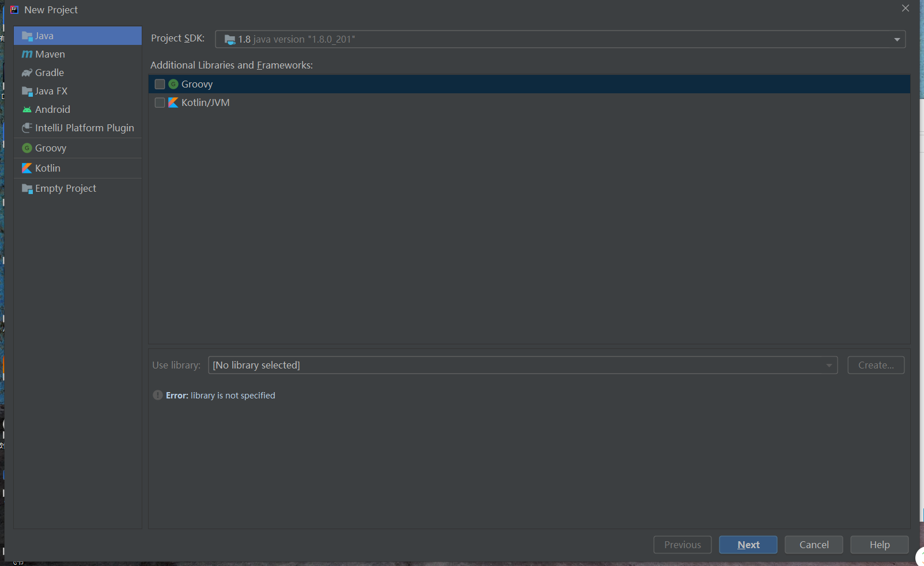Enable the Kotlin/JVM framework checkbox

coord(160,102)
